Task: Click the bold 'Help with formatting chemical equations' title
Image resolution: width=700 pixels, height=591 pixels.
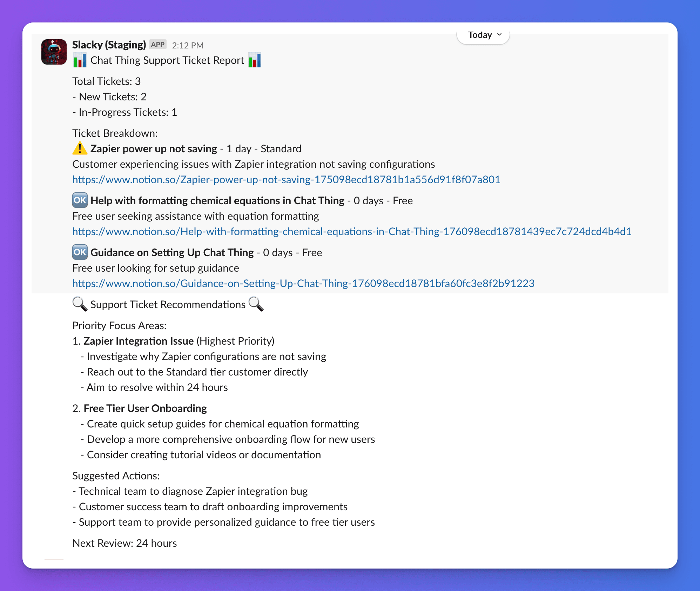Action: (217, 201)
